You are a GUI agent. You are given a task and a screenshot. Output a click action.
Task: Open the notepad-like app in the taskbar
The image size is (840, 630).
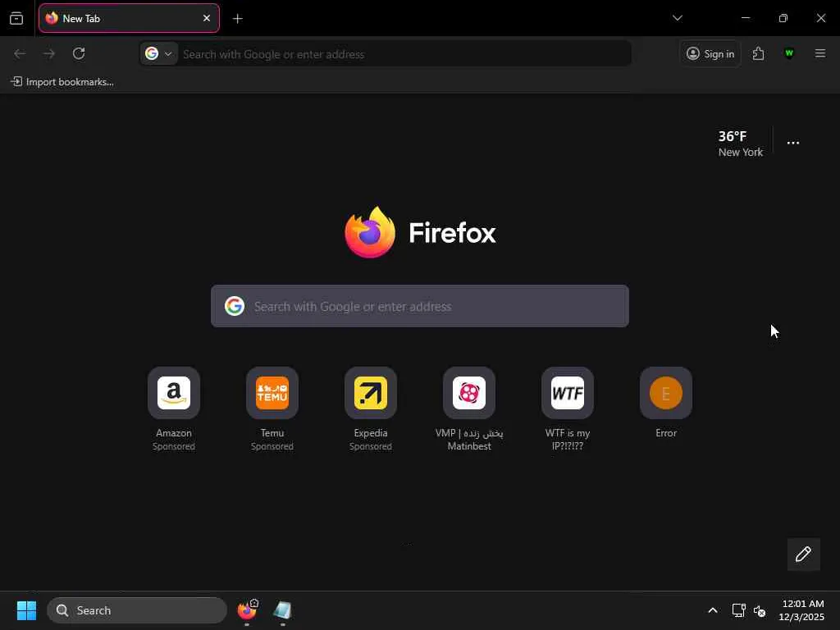[282, 610]
